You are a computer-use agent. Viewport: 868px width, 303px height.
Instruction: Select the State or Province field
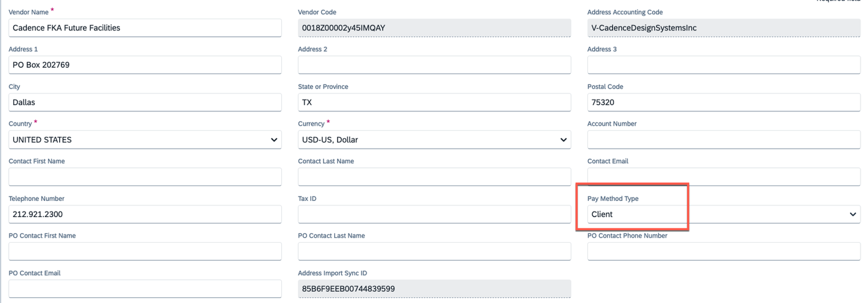434,102
